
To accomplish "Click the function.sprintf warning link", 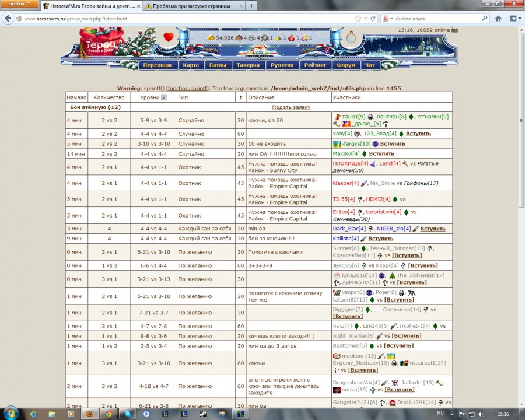I will tap(187, 89).
